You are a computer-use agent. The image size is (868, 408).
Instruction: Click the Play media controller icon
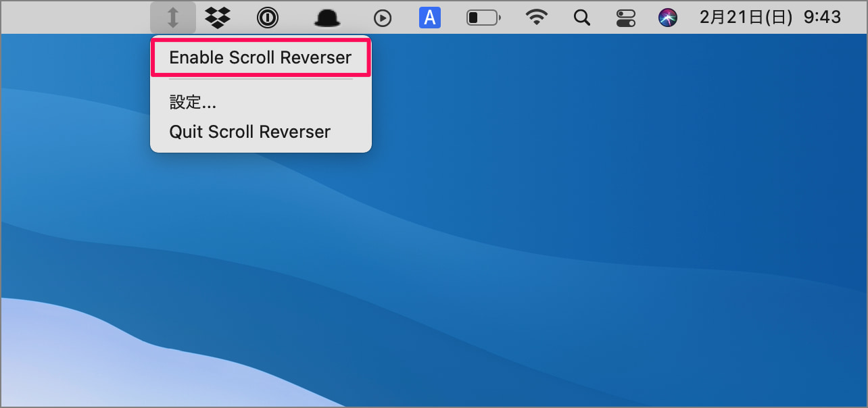tap(383, 18)
